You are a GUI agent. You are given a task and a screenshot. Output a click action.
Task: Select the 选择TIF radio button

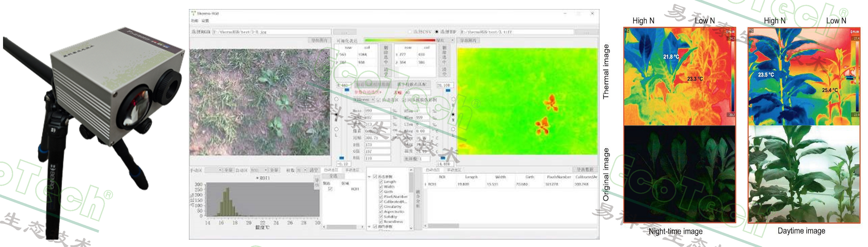tap(437, 32)
